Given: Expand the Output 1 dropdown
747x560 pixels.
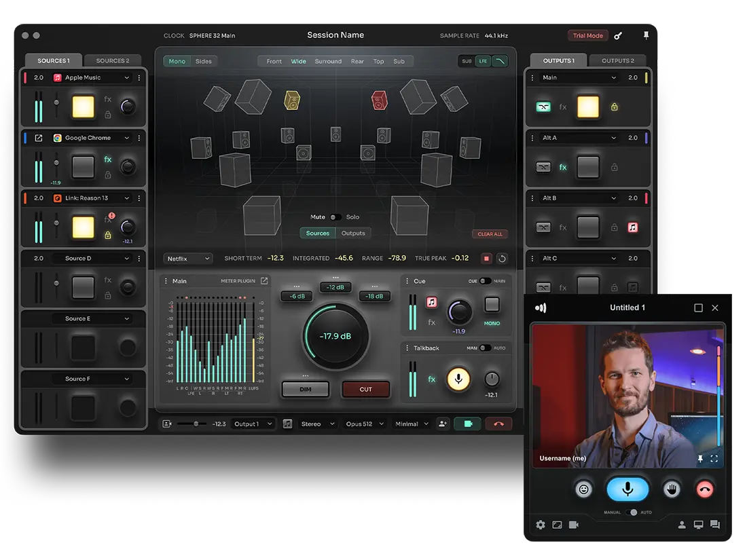Looking at the screenshot, I should click(253, 424).
